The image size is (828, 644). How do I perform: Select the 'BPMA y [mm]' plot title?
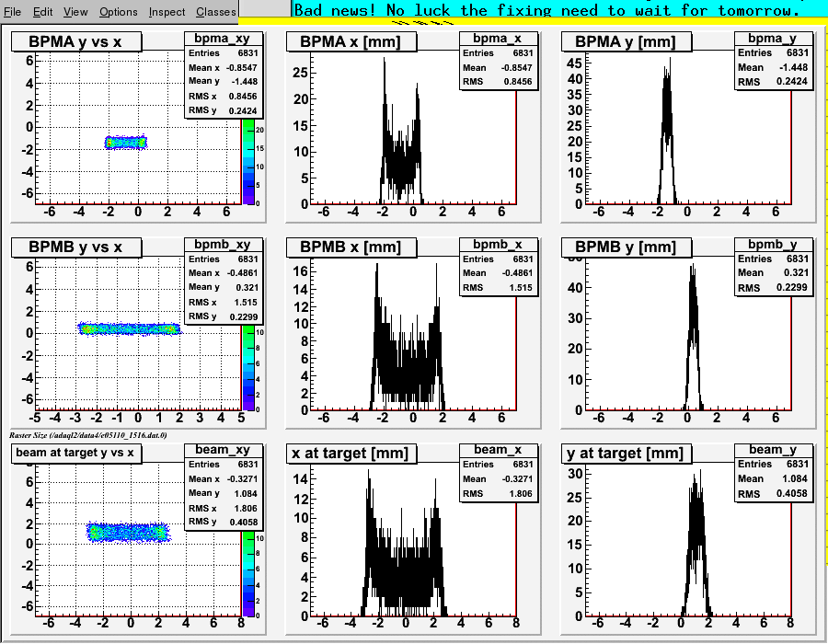627,41
